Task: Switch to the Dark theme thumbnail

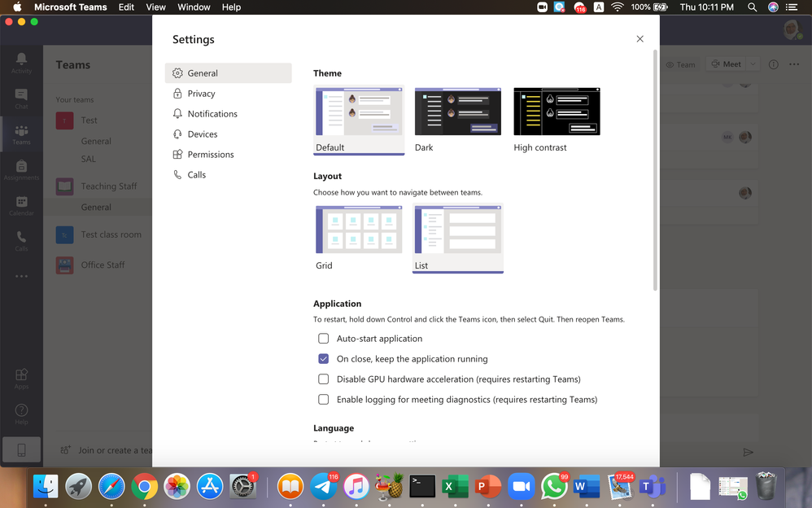Action: pyautogui.click(x=458, y=112)
